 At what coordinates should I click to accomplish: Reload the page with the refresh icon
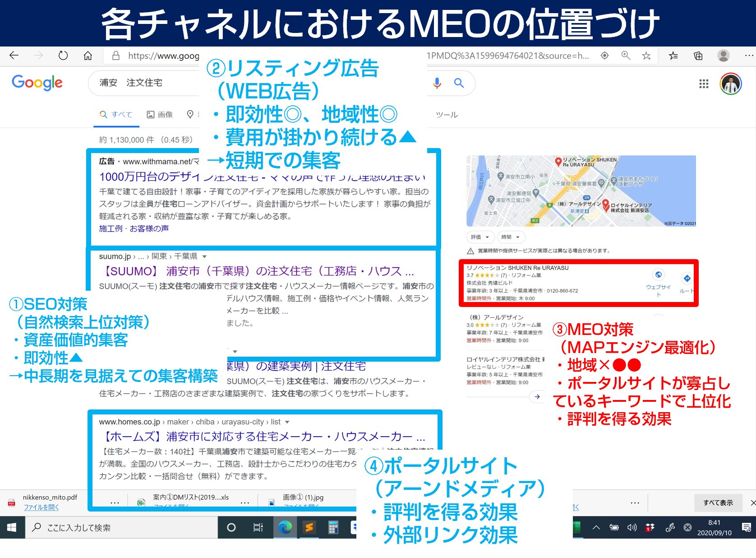click(63, 56)
